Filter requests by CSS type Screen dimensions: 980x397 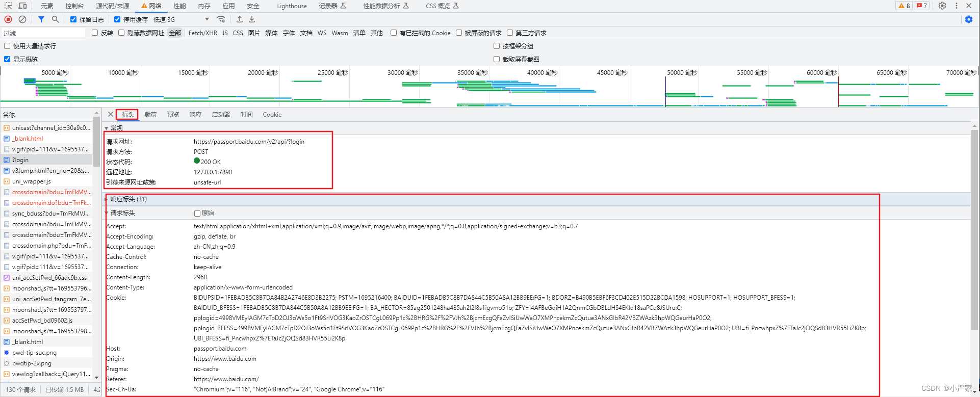(x=238, y=33)
